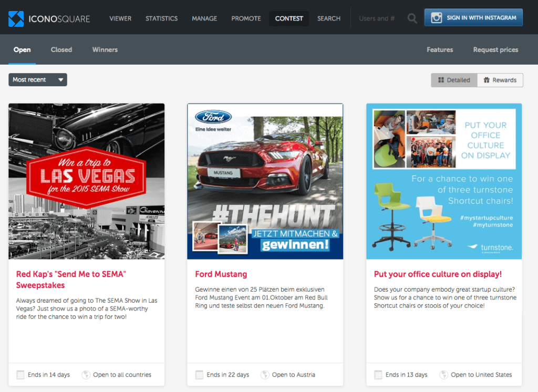The image size is (538, 392).
Task: Click globe icon beside Open to Austria
Action: click(x=265, y=375)
